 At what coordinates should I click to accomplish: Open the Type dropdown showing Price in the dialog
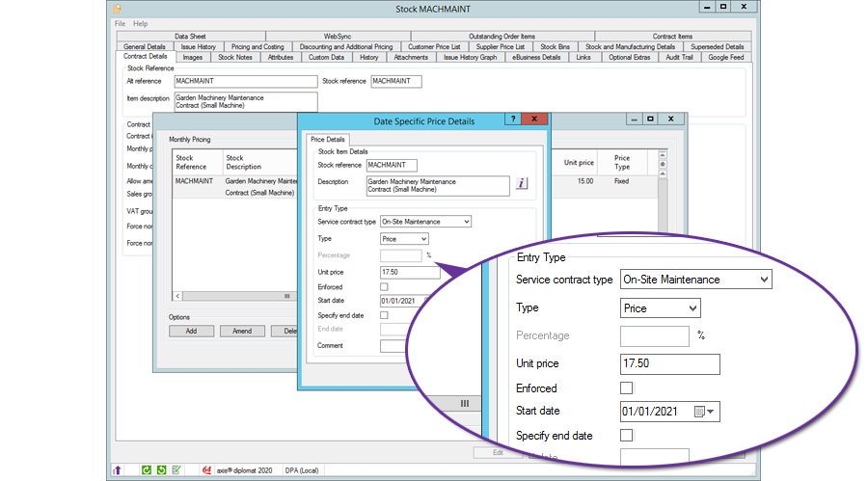pyautogui.click(x=404, y=239)
